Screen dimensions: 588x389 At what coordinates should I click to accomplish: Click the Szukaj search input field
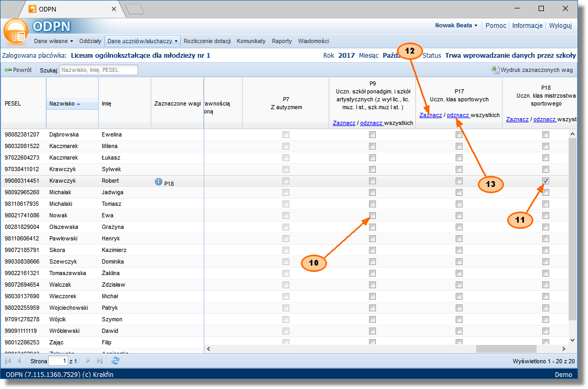click(99, 70)
